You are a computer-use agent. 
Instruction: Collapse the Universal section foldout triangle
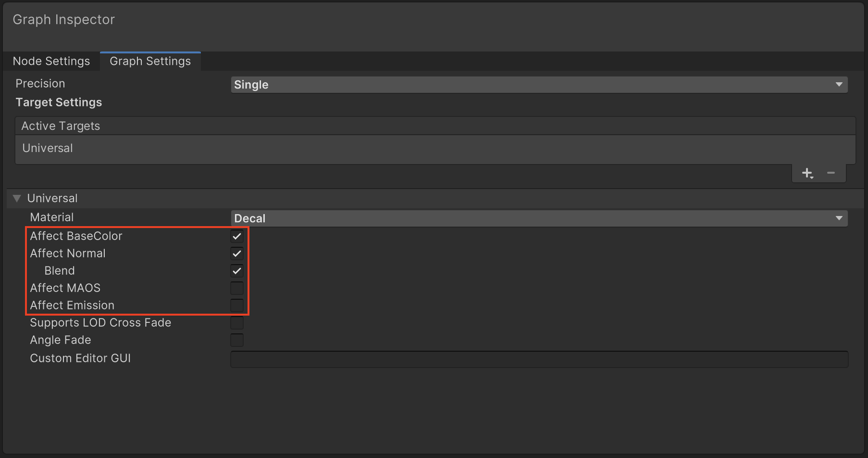tap(17, 198)
